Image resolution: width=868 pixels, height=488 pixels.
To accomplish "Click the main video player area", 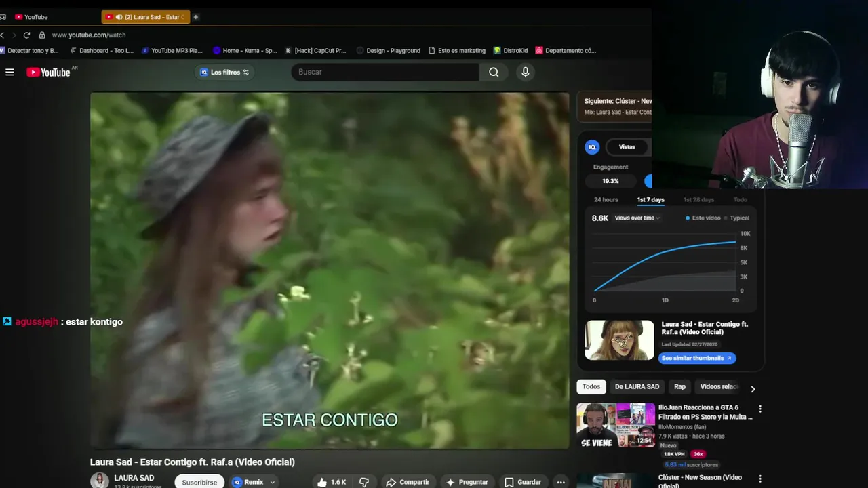I will point(330,270).
